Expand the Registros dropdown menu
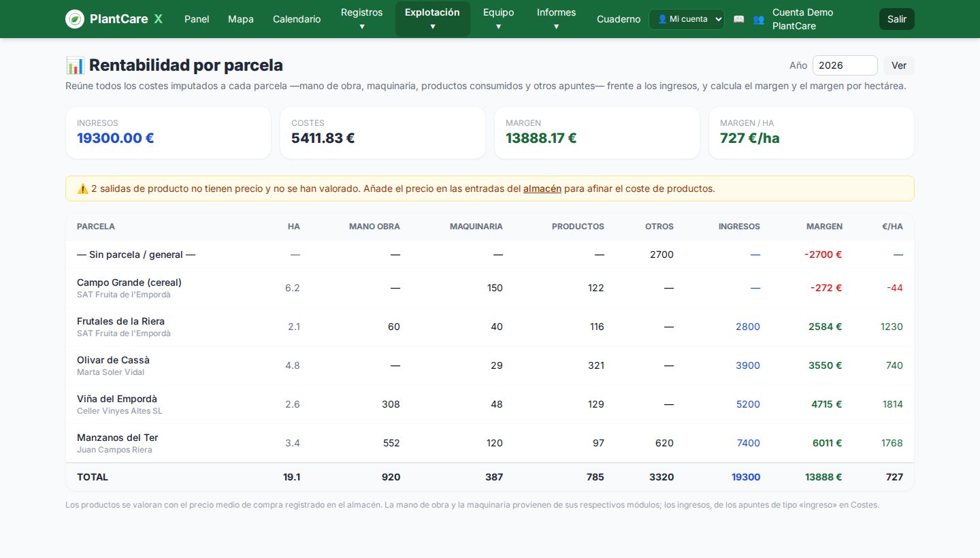The width and height of the screenshot is (980, 558). (x=361, y=19)
